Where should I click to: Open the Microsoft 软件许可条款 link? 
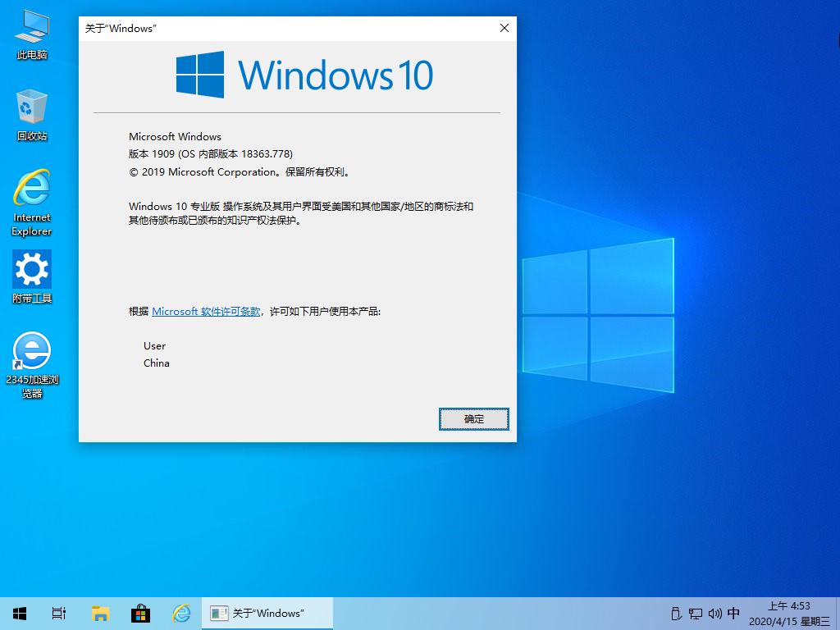pos(206,311)
